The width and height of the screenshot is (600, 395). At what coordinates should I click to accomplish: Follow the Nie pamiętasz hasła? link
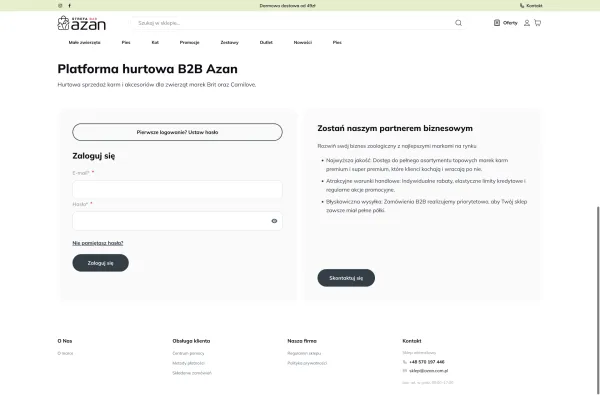click(98, 243)
